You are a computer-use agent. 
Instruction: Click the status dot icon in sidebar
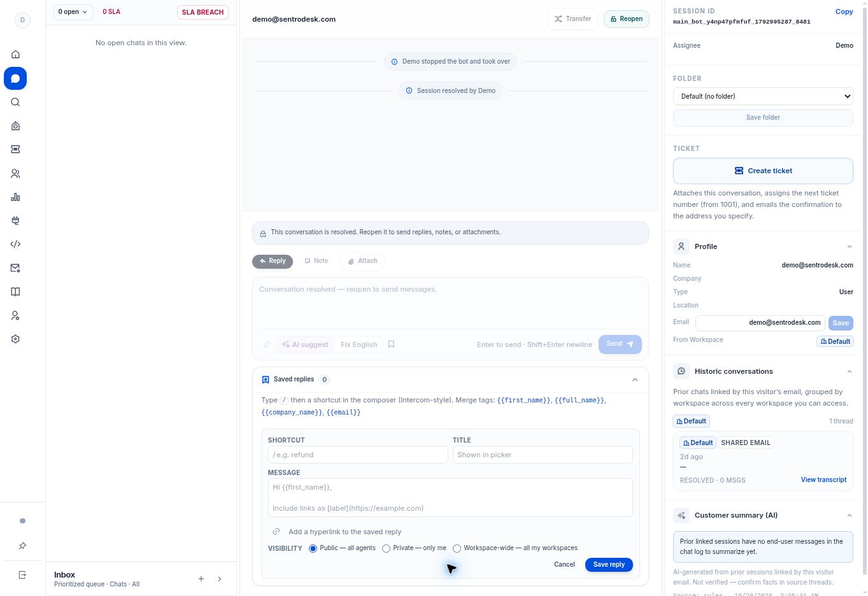click(x=22, y=521)
